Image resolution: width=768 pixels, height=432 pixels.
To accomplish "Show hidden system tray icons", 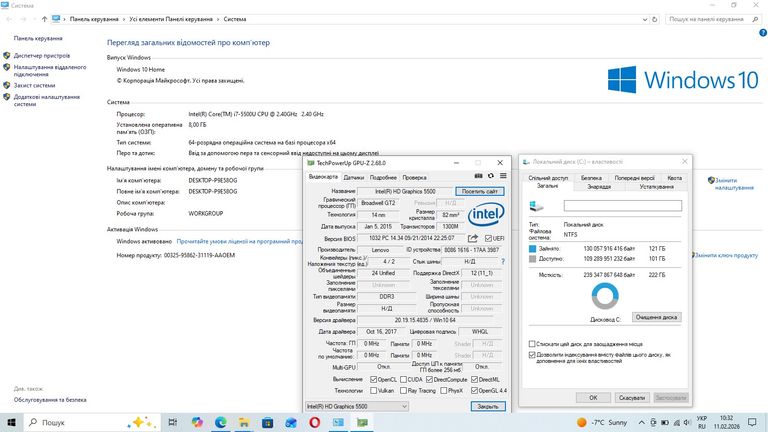I will pos(641,422).
